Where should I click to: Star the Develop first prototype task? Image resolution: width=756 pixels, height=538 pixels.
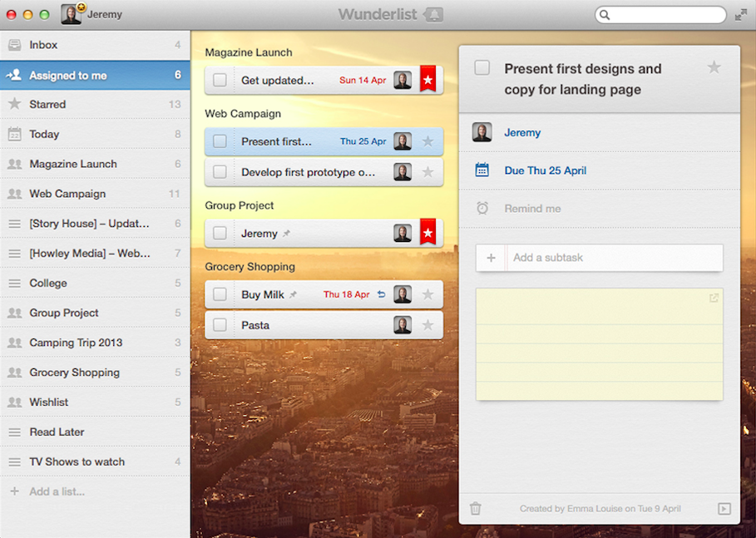tap(427, 172)
